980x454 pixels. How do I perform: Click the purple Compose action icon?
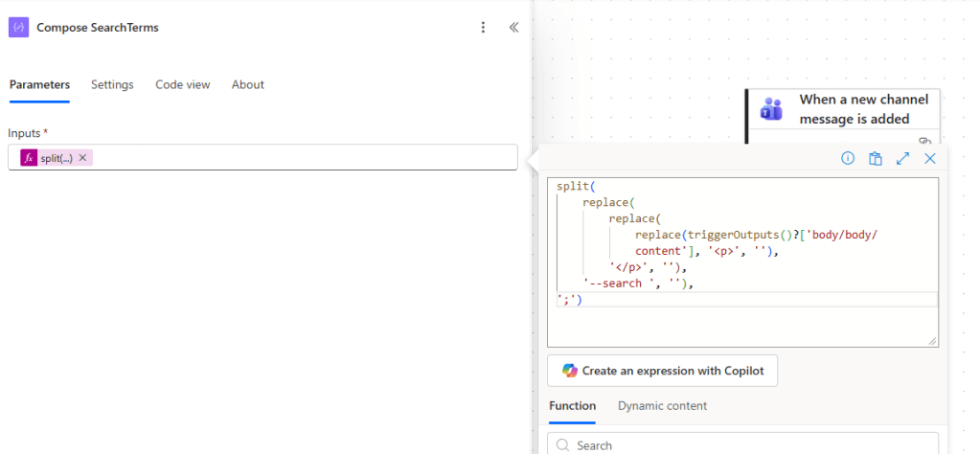click(x=18, y=28)
